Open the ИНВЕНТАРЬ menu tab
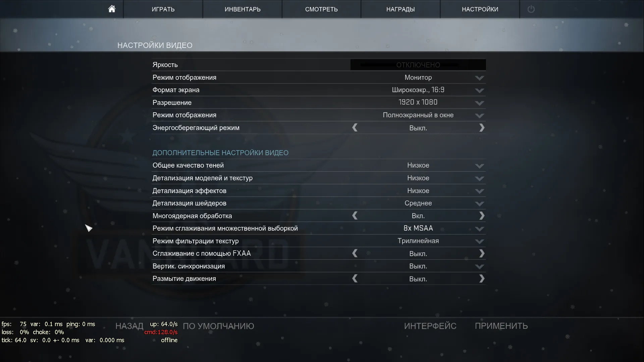The image size is (644, 362). click(243, 9)
